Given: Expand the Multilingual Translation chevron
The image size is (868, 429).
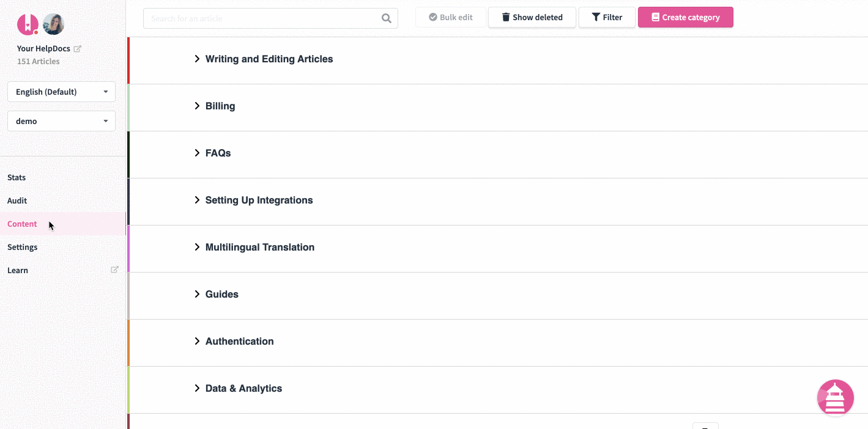Looking at the screenshot, I should click(x=197, y=247).
